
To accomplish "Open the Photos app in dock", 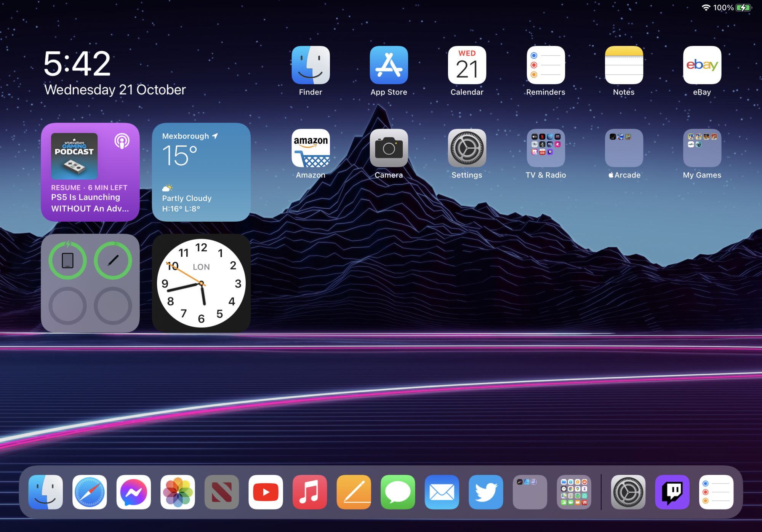I will click(178, 492).
